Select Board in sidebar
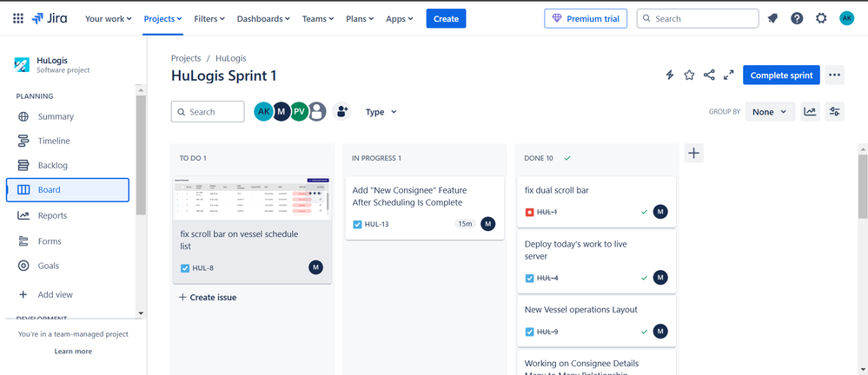The height and width of the screenshot is (375, 868). [68, 190]
